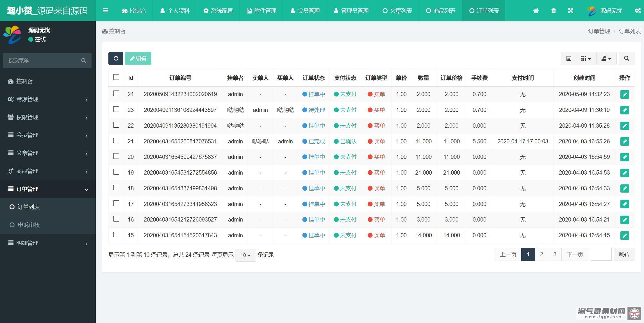Check the row for order Id 21
Viewport: 644px width, 323px height.
[116, 141]
